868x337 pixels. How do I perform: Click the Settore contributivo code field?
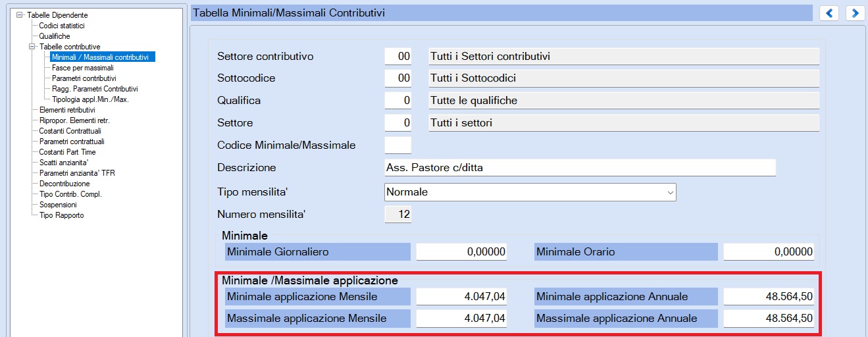tap(398, 57)
